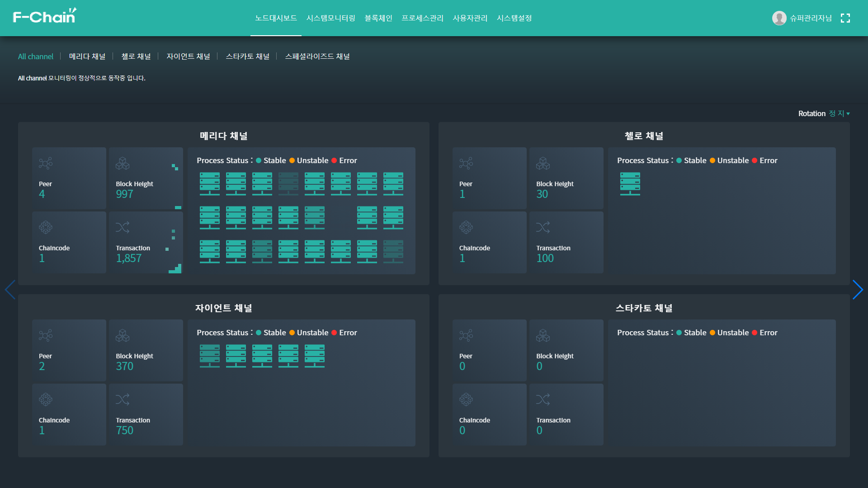Click Block Height icon in 메리다 채널
868x488 pixels.
(x=123, y=163)
